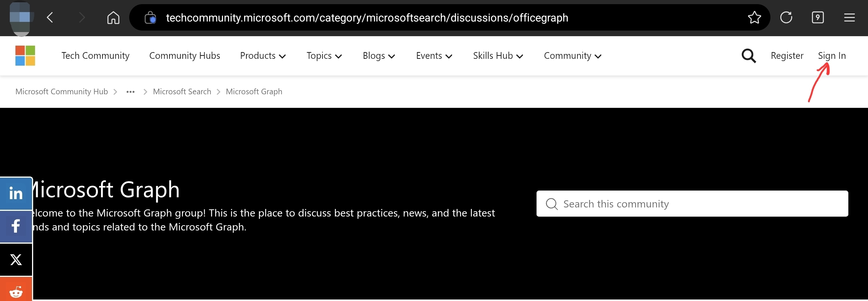
Task: Open the Blogs dropdown menu
Action: tap(379, 56)
